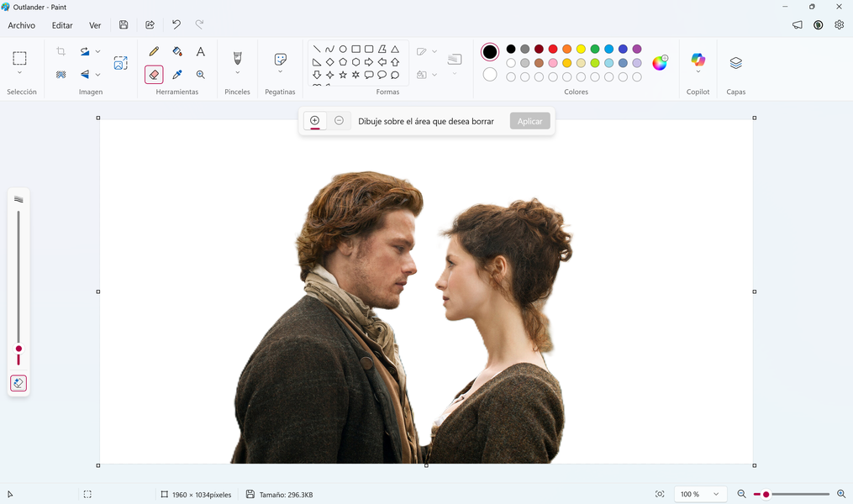The image size is (853, 504).
Task: Open the Ver menu
Action: 95,25
